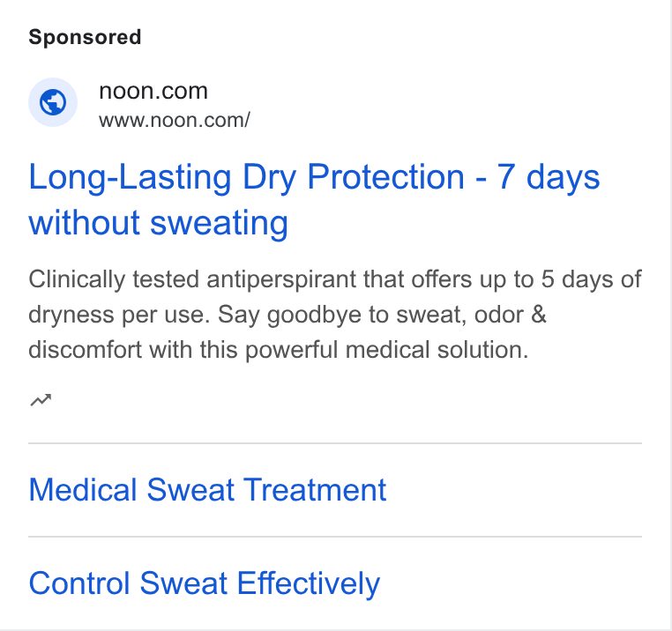The image size is (672, 631).
Task: Click the 'Clinically tested antiperspirant' description text
Action: click(x=192, y=279)
